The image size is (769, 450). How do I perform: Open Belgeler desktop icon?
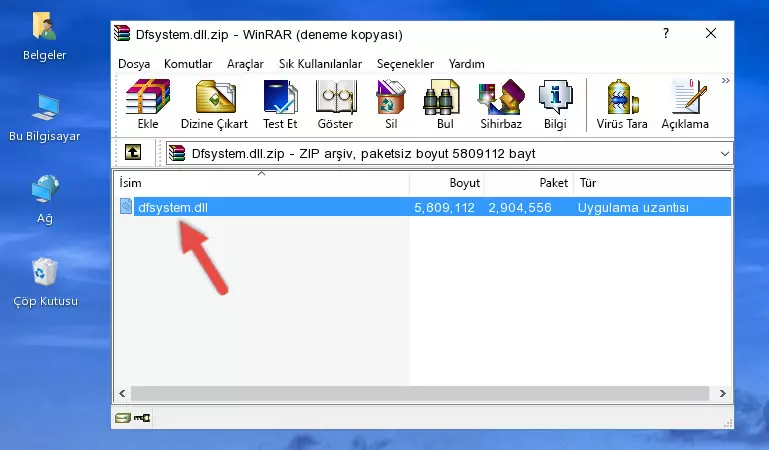(x=44, y=26)
